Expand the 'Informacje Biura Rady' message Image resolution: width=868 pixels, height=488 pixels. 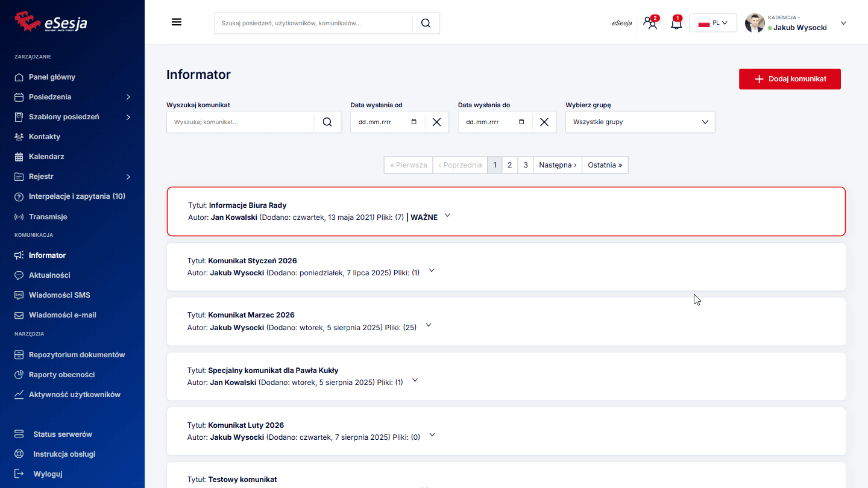point(447,216)
